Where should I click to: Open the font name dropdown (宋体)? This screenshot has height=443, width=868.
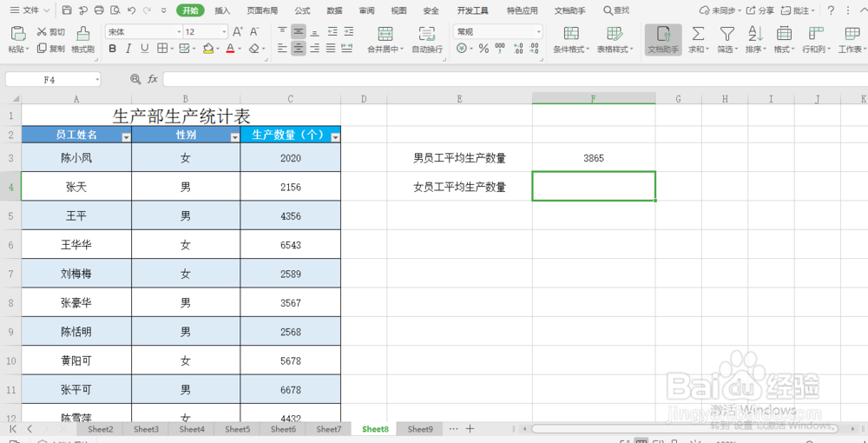(179, 32)
